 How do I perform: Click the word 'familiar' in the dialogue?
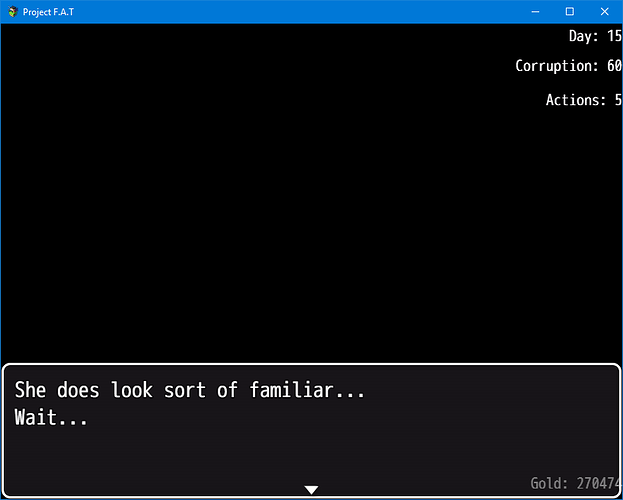[x=291, y=390]
